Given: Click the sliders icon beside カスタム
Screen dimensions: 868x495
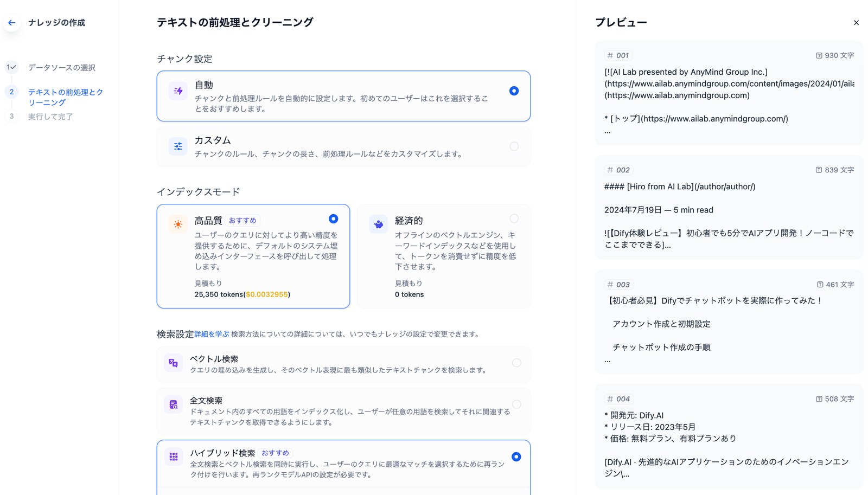Looking at the screenshot, I should 178,146.
